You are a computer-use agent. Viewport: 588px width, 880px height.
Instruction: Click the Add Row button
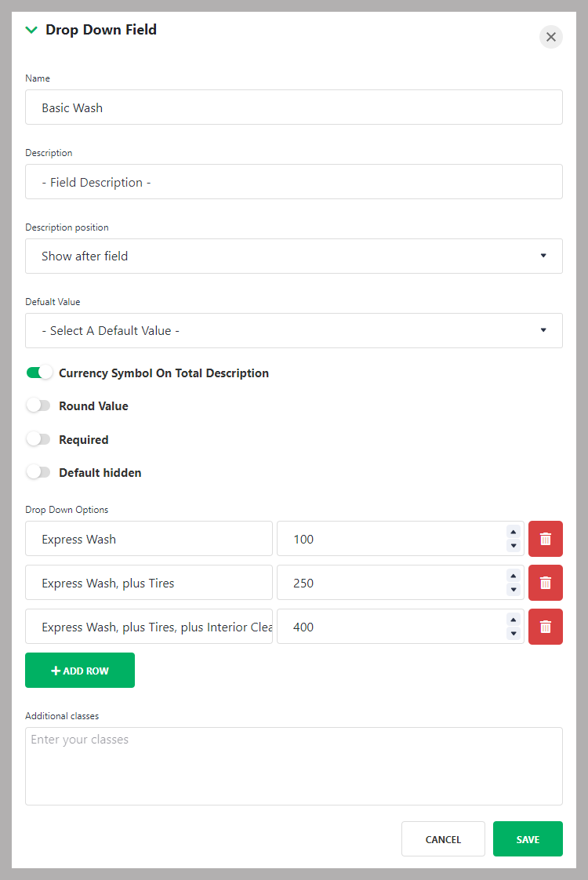(x=80, y=671)
